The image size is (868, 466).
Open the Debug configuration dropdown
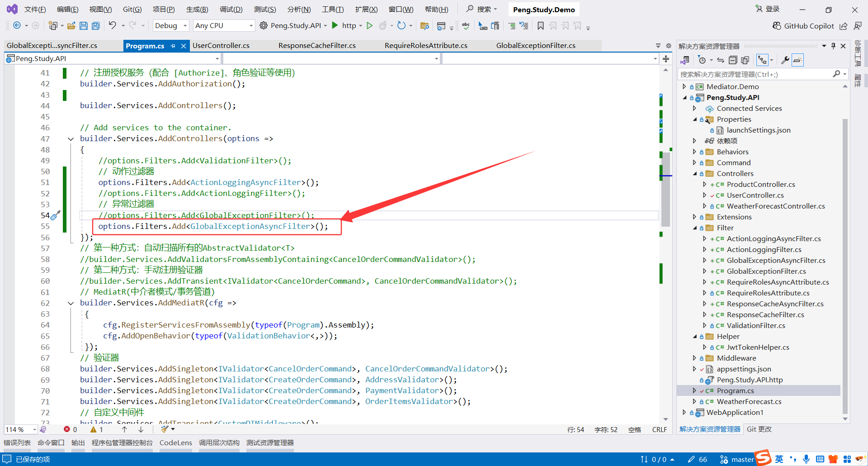tap(170, 26)
